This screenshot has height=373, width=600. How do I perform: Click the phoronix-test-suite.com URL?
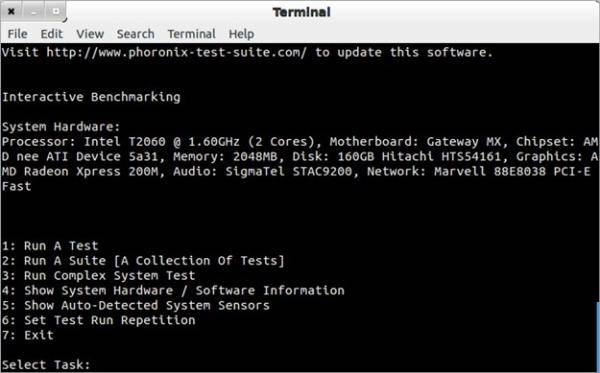(176, 52)
